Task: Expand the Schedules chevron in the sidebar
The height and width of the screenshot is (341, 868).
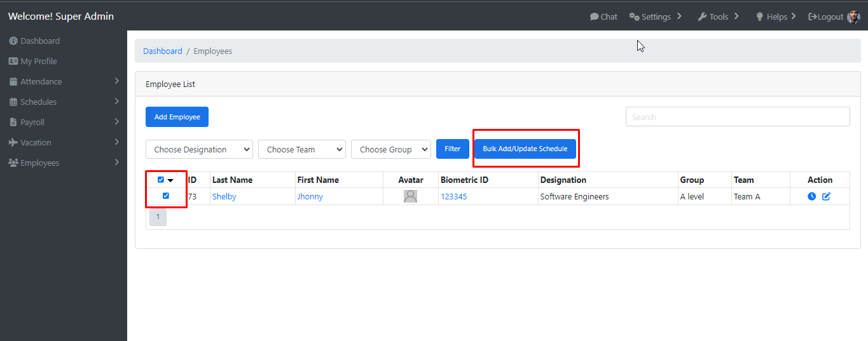Action: tap(117, 102)
